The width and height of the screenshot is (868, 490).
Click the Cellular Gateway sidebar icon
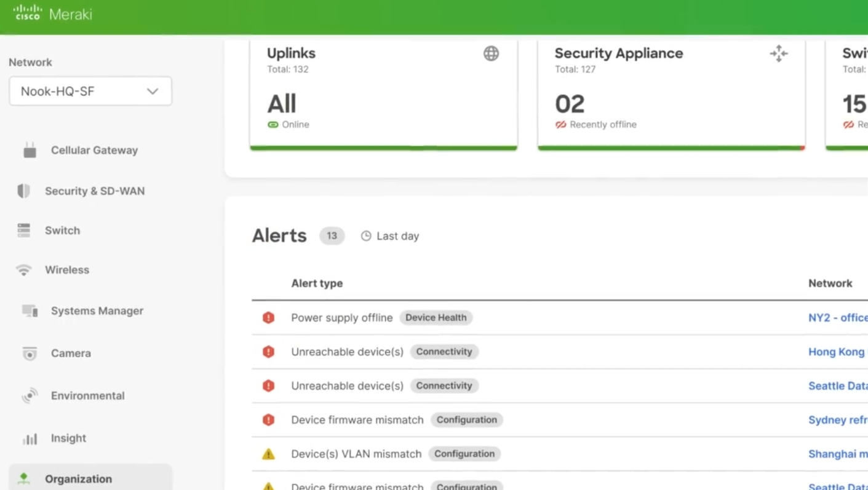(30, 150)
